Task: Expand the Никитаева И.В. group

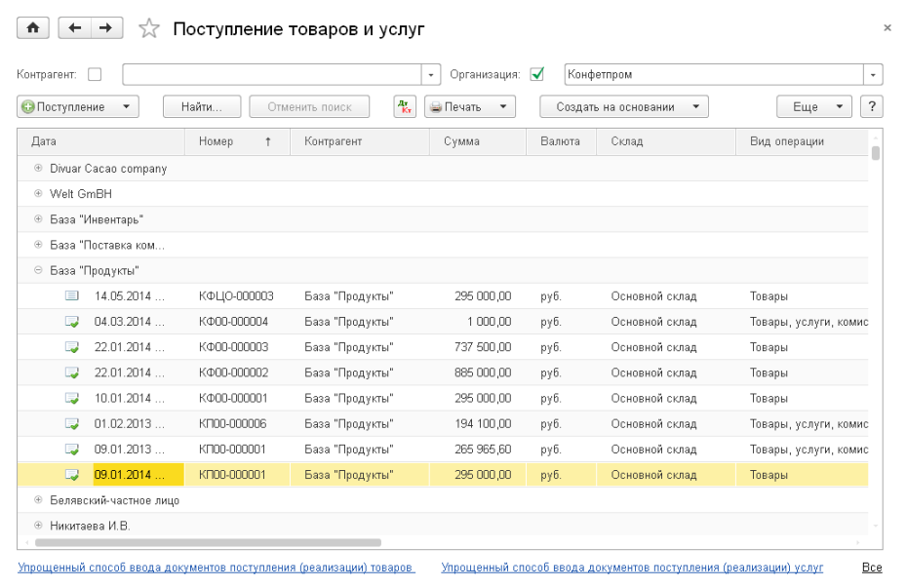Action: [x=38, y=526]
